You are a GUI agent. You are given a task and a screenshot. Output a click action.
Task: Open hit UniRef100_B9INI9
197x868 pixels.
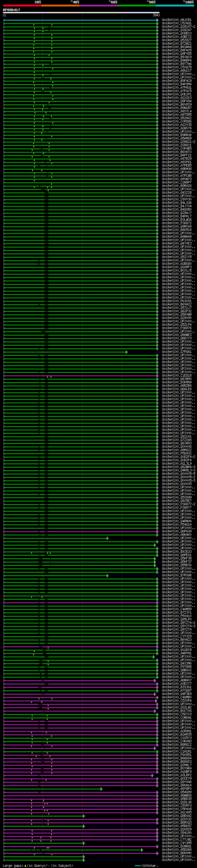[177, 57]
